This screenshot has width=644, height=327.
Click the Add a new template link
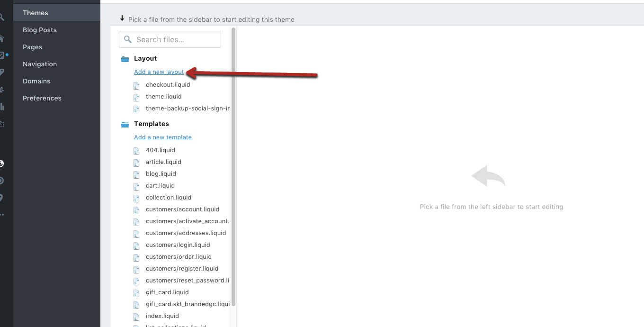[162, 137]
